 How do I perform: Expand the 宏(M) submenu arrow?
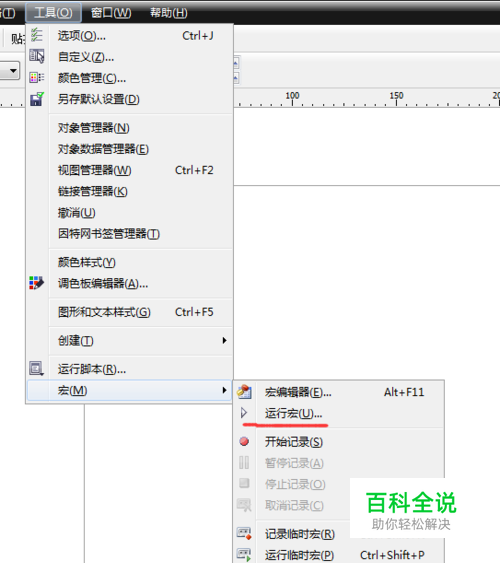224,390
